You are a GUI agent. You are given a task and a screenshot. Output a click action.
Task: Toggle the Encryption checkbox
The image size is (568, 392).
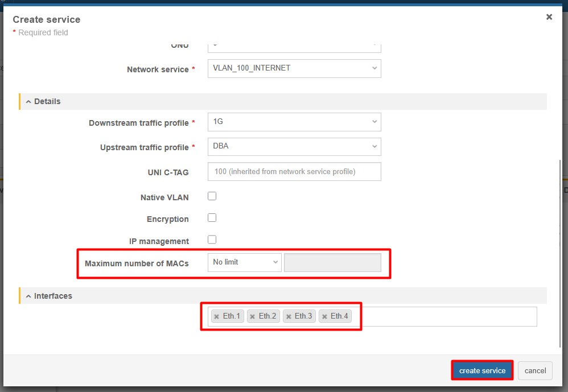(x=212, y=218)
